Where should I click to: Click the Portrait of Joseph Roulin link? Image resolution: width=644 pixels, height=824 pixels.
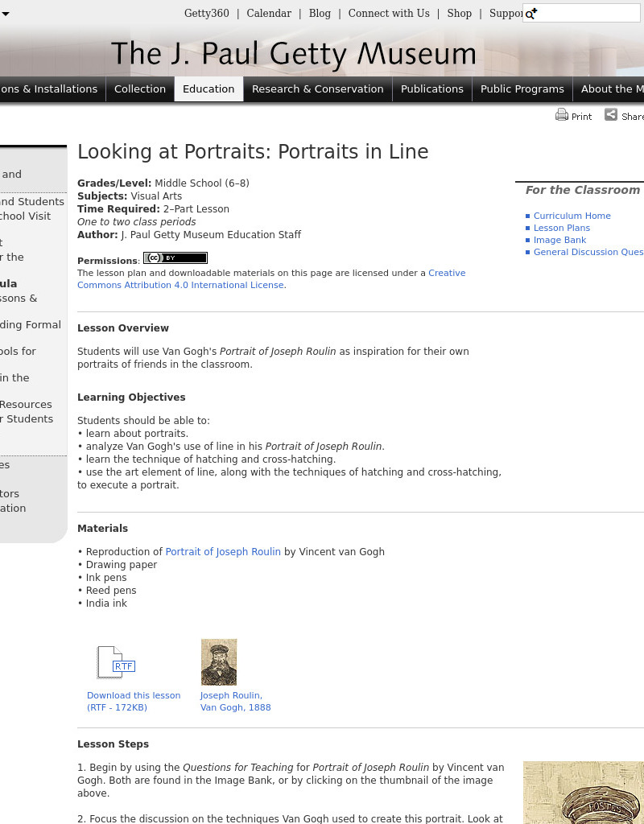pyautogui.click(x=222, y=552)
